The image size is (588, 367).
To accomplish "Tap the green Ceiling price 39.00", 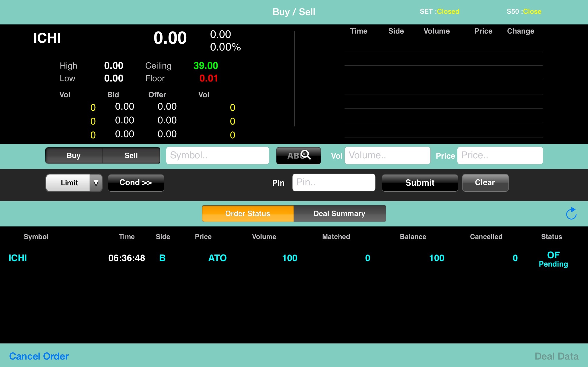I will [x=206, y=66].
